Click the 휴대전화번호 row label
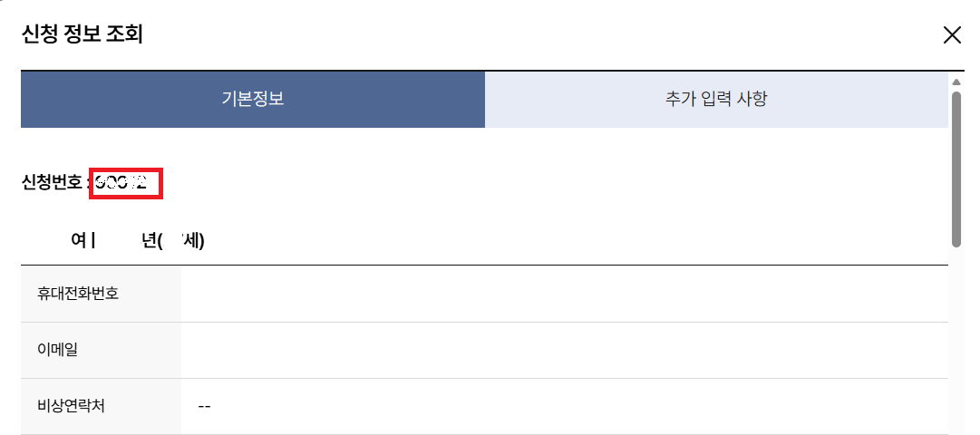Viewport: 980px width, 435px height. click(x=78, y=294)
